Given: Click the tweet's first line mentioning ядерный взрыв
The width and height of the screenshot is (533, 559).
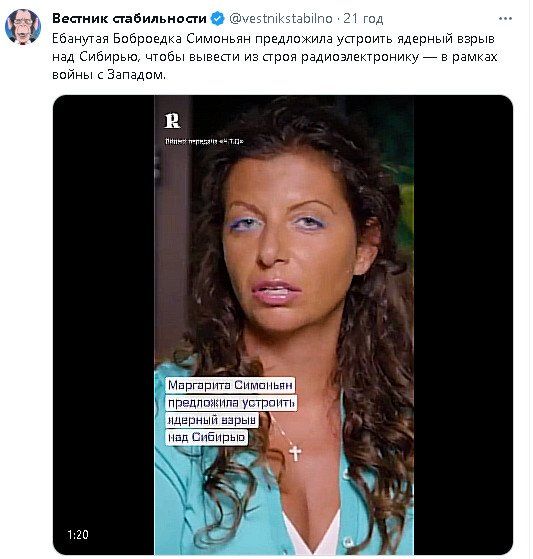Looking at the screenshot, I should pyautogui.click(x=273, y=39).
